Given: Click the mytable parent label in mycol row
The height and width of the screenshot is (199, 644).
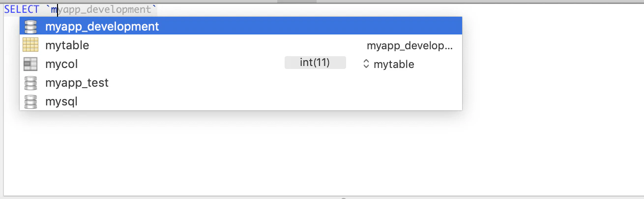Looking at the screenshot, I should (394, 65).
